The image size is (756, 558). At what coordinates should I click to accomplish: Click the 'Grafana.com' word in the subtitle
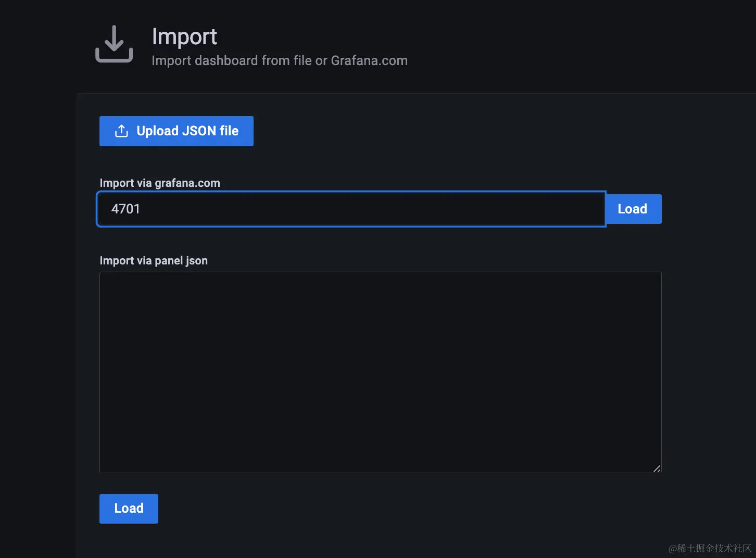[369, 61]
